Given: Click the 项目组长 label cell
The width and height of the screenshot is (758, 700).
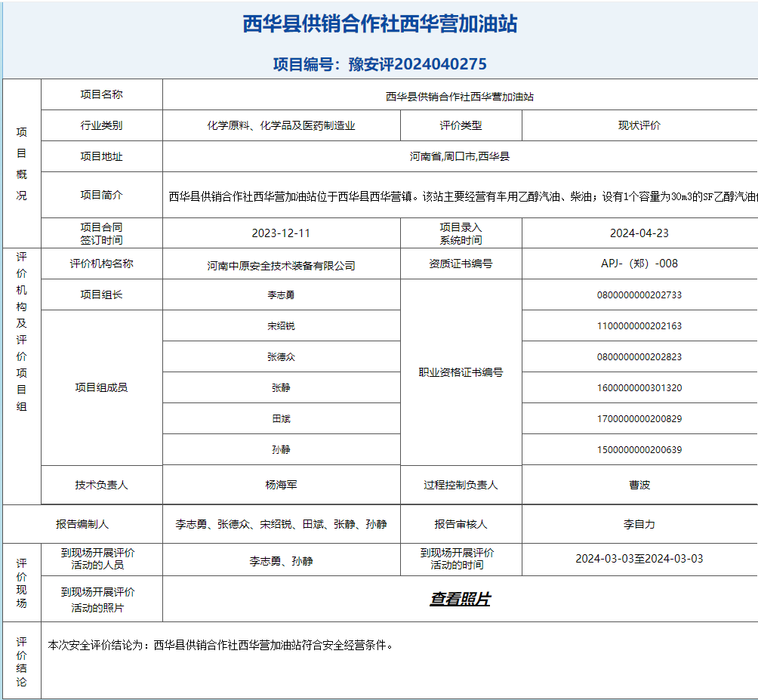Looking at the screenshot, I should click(101, 294).
